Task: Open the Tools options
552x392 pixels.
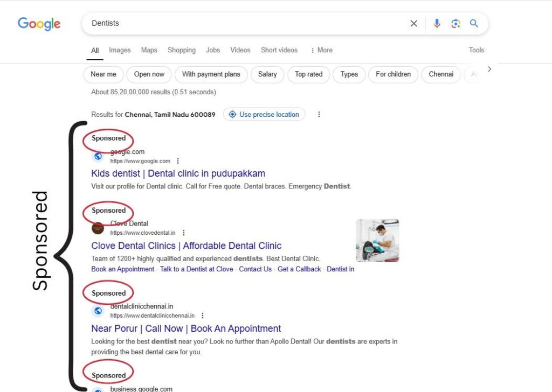Action: pyautogui.click(x=477, y=50)
